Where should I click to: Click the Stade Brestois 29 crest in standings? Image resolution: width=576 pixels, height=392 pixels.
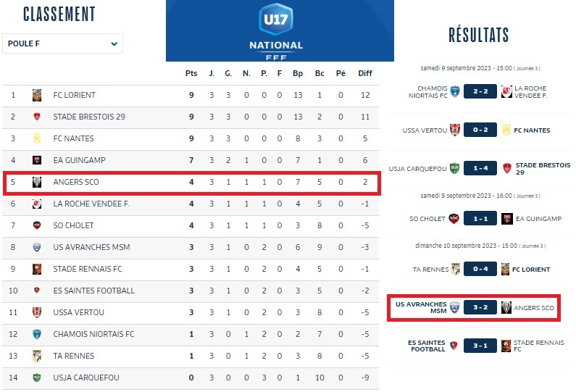pyautogui.click(x=37, y=117)
